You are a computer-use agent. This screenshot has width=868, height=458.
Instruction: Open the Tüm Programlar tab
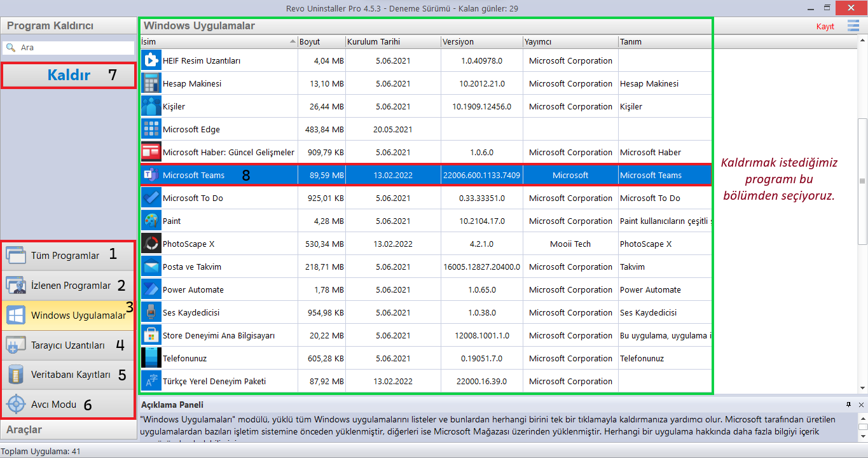click(68, 256)
